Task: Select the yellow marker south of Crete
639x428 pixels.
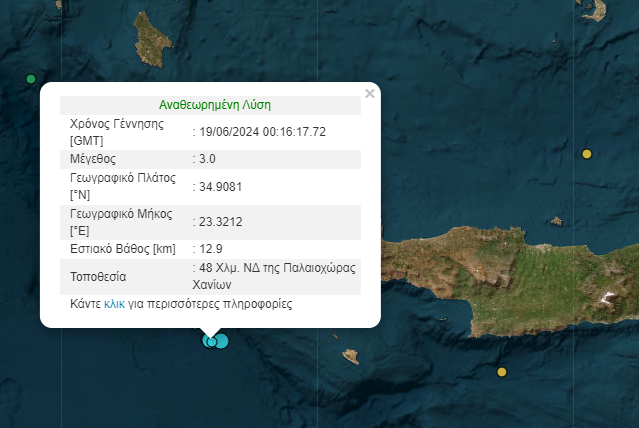Action: (502, 372)
